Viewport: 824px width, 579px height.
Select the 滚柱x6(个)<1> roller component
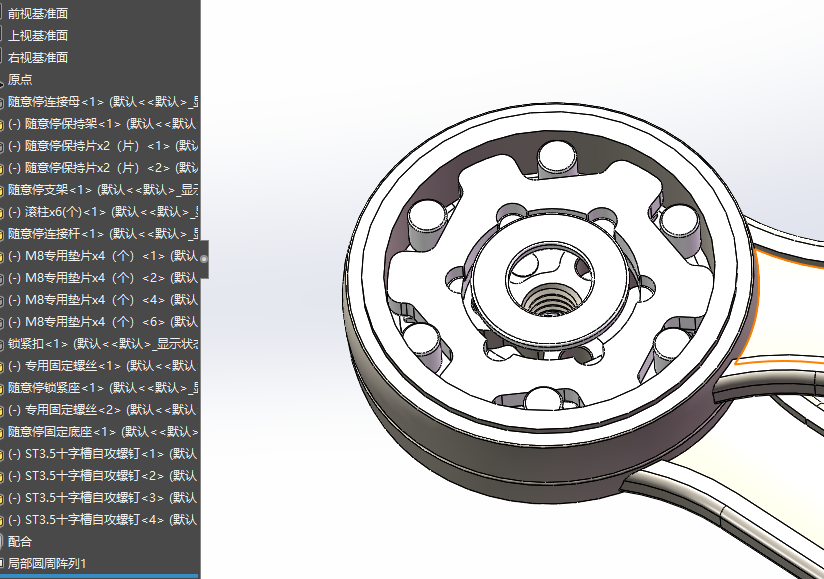(103, 212)
